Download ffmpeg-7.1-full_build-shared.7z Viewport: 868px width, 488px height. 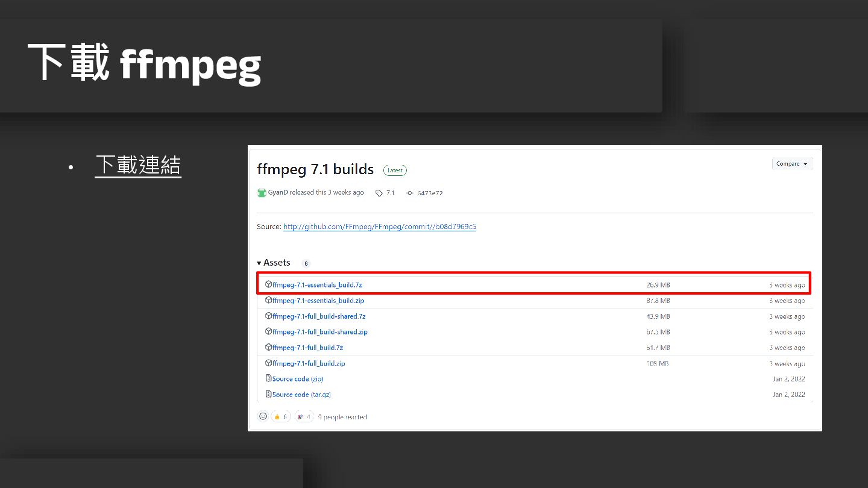[x=319, y=316]
